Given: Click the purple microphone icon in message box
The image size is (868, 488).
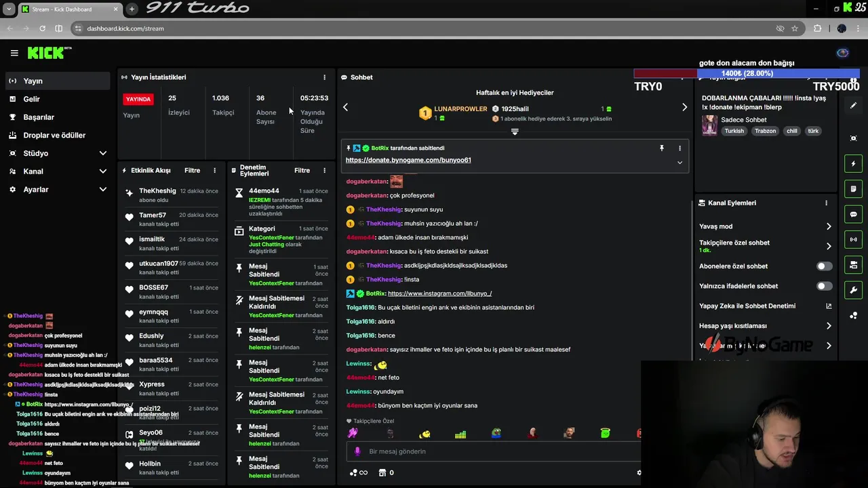Looking at the screenshot, I should [358, 451].
